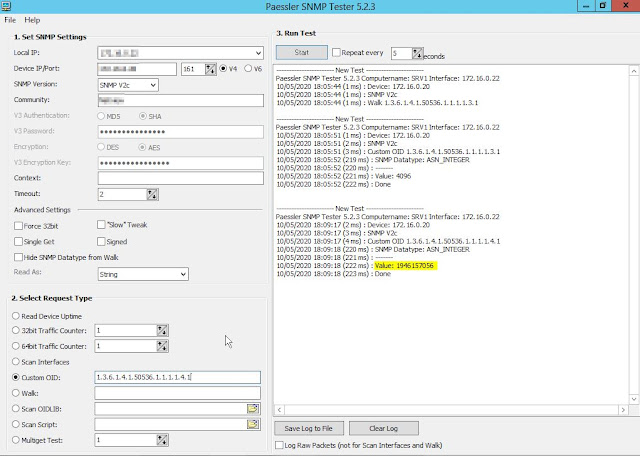Enable the Repeat every checkbox
The width and height of the screenshot is (640, 456).
point(336,52)
